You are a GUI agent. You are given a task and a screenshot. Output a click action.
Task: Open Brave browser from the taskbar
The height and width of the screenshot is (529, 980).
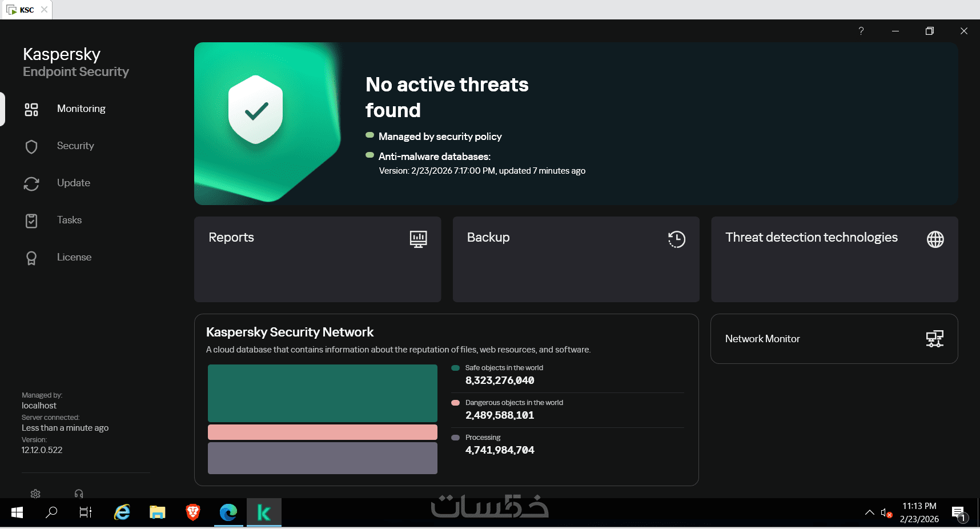193,512
